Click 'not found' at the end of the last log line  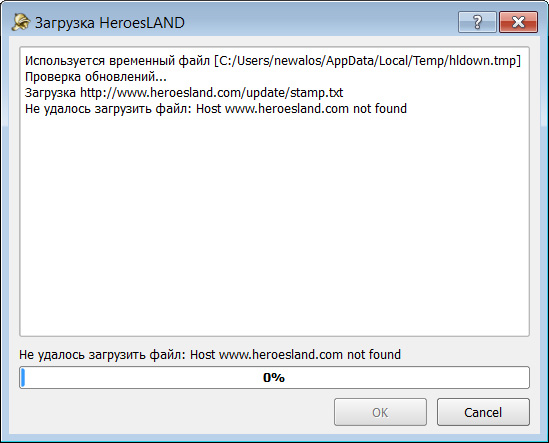pyautogui.click(x=380, y=109)
